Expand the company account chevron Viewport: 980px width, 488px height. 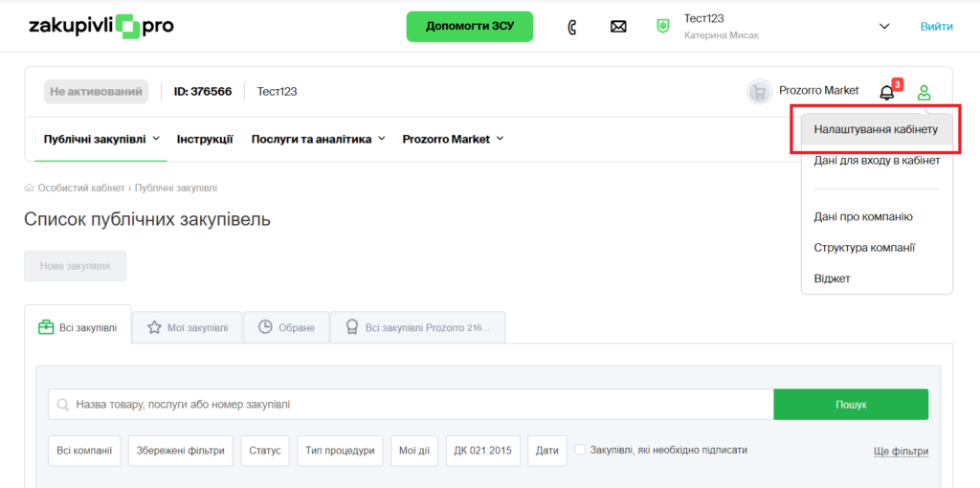click(883, 27)
